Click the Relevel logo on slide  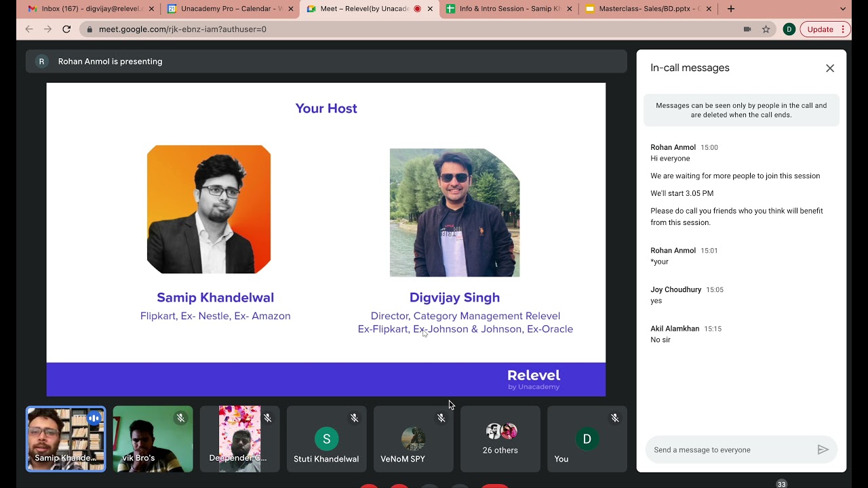(x=534, y=380)
